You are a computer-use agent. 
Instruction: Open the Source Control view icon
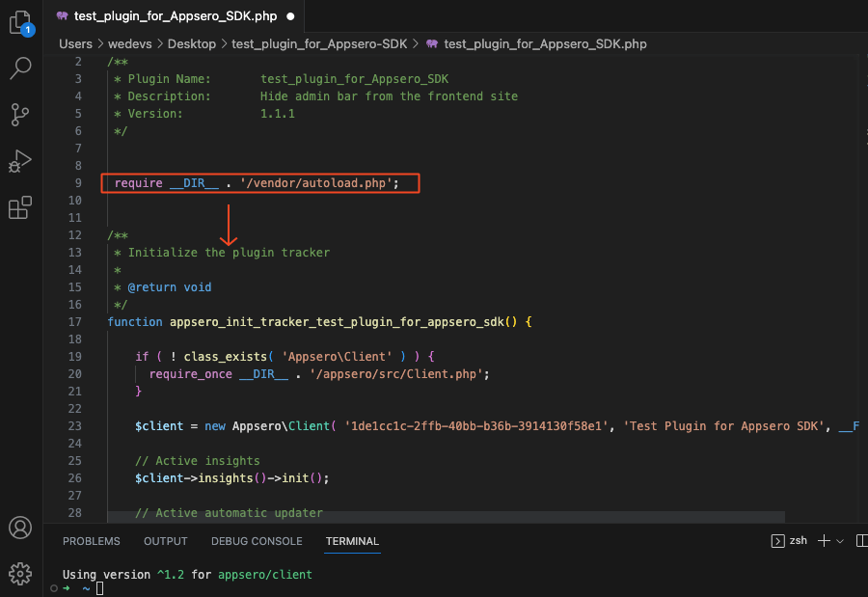pyautogui.click(x=20, y=115)
